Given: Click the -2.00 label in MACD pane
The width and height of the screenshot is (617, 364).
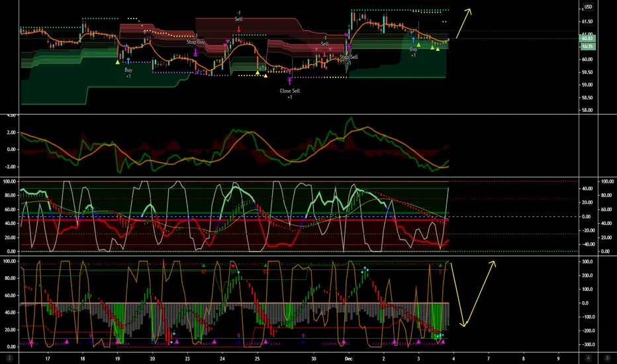Looking at the screenshot, I should point(11,167).
